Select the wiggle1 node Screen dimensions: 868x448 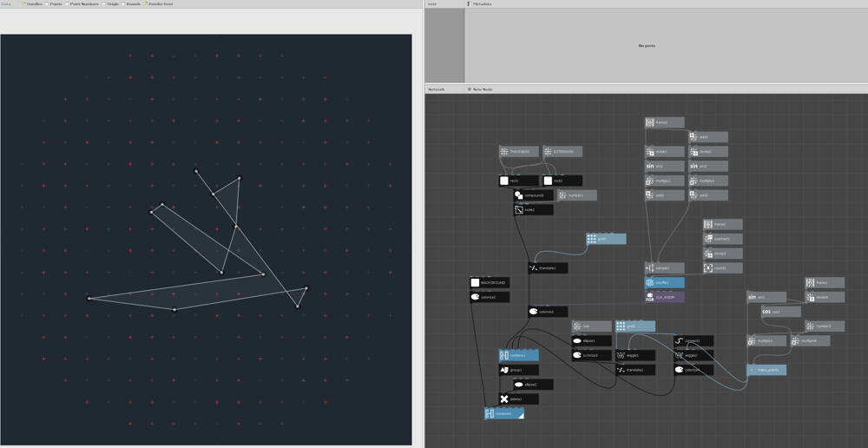[635, 355]
